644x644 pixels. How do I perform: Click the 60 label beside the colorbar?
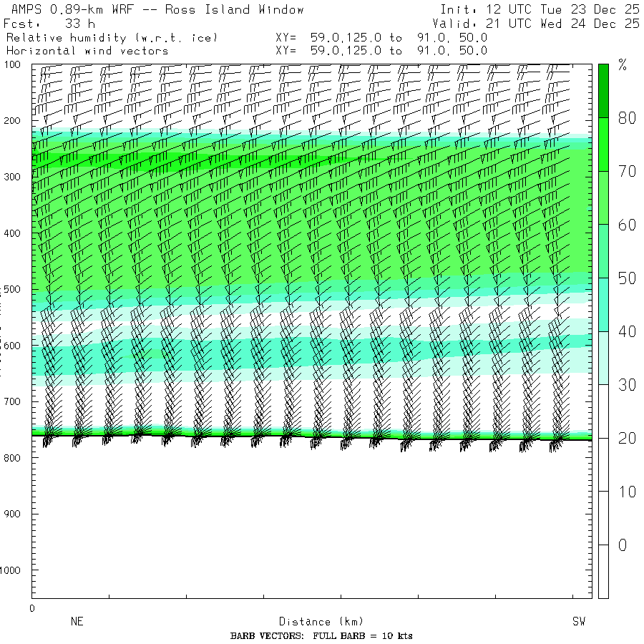627,225
